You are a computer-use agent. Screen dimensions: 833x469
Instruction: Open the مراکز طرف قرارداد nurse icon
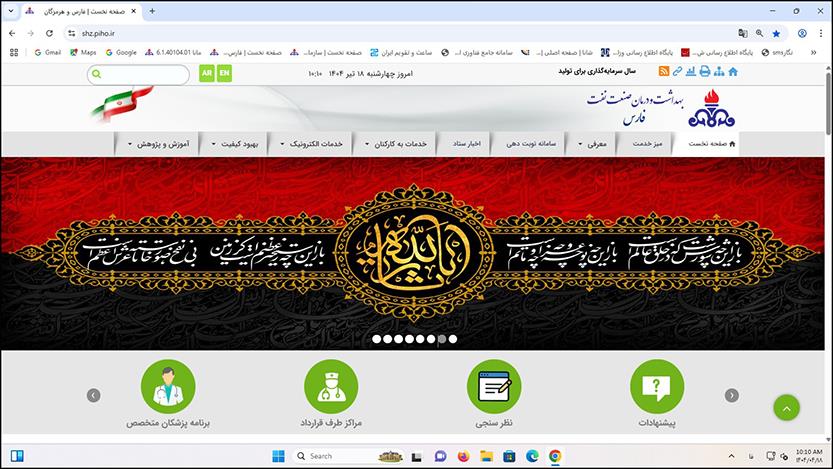tap(331, 386)
